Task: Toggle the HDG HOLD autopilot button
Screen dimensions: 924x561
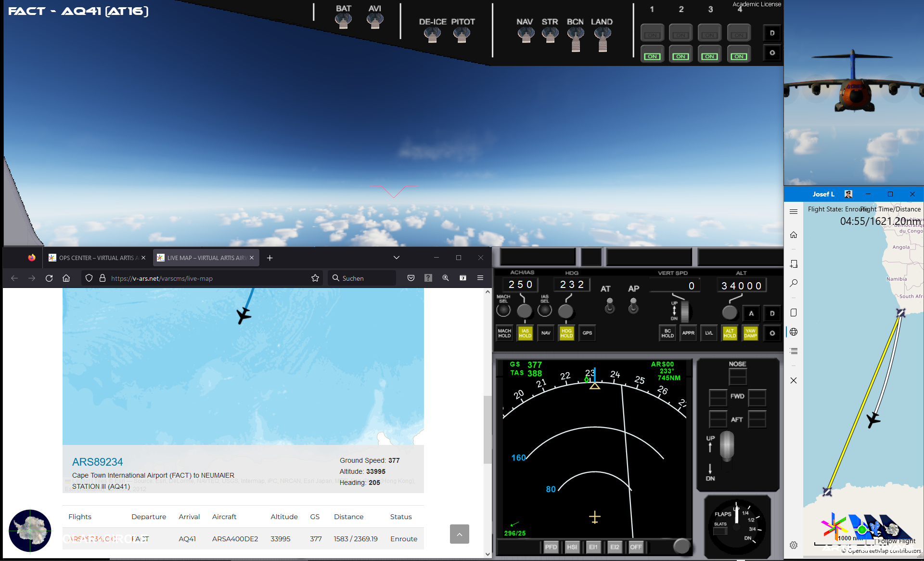Action: pos(566,333)
